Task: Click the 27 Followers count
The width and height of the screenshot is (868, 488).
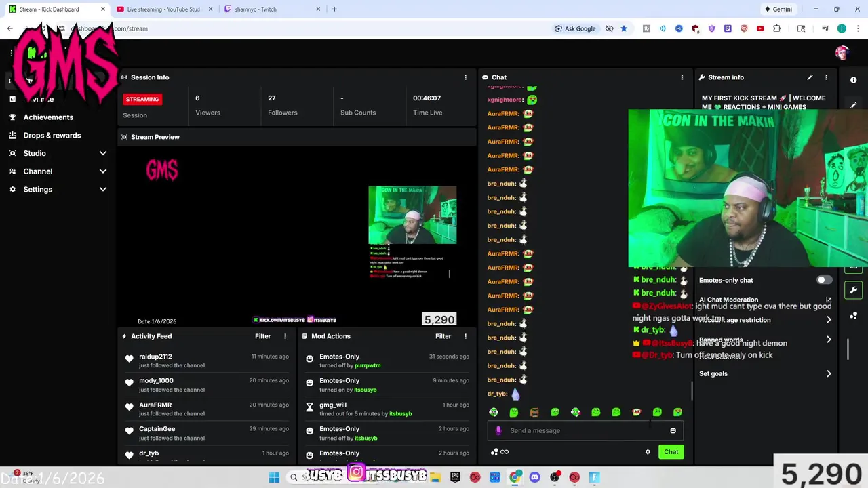Action: (271, 98)
